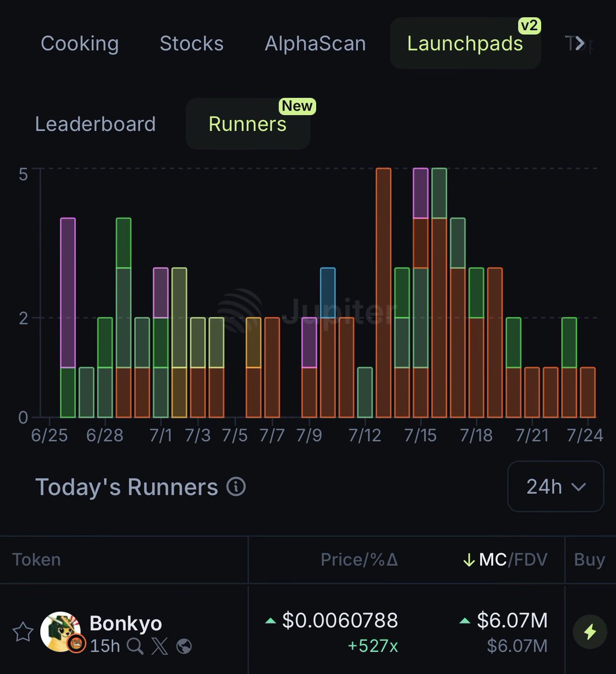
Task: Open the Cooking tab
Action: coord(80,44)
